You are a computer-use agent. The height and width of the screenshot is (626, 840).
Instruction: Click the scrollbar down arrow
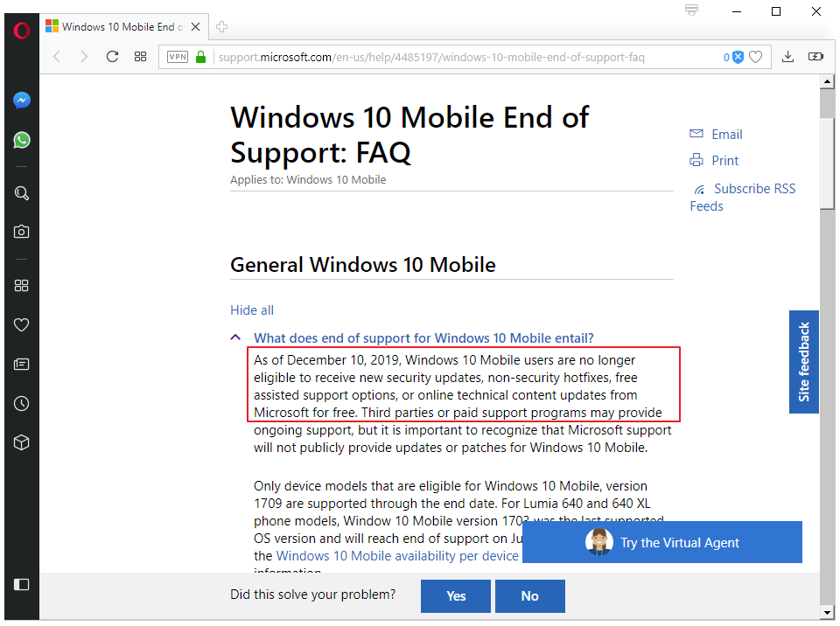pyautogui.click(x=827, y=612)
